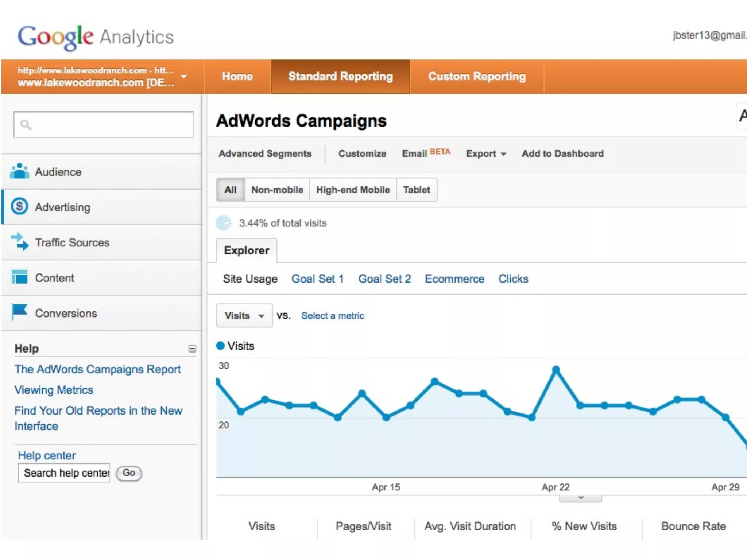This screenshot has width=747, height=560.
Task: Select the Non-mobile segment toggle
Action: click(277, 190)
